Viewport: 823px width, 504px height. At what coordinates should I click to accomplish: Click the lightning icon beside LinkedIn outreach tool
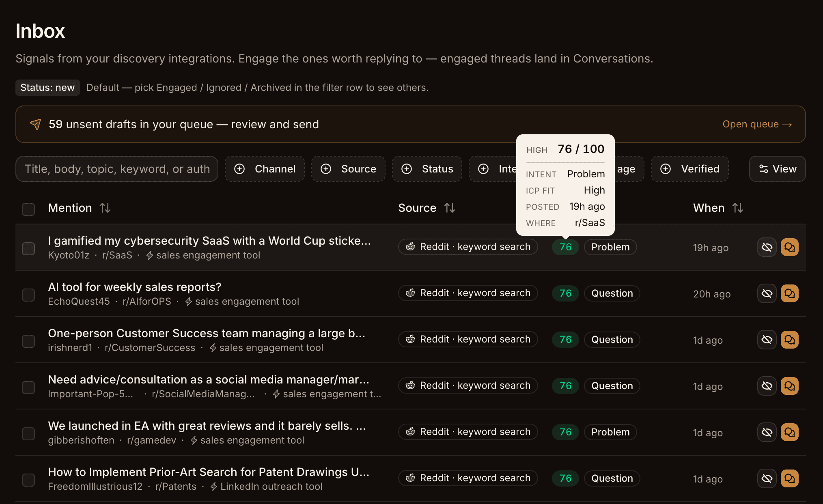coord(214,487)
